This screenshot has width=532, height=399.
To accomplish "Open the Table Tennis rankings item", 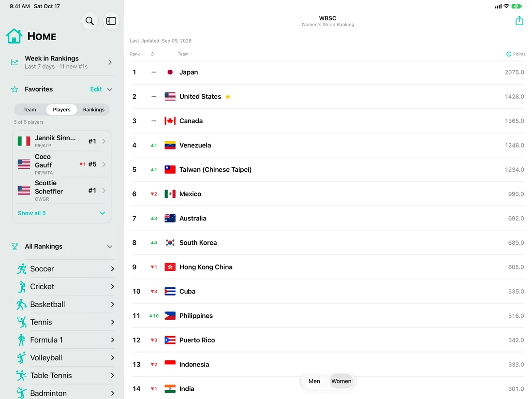I will tap(65, 376).
